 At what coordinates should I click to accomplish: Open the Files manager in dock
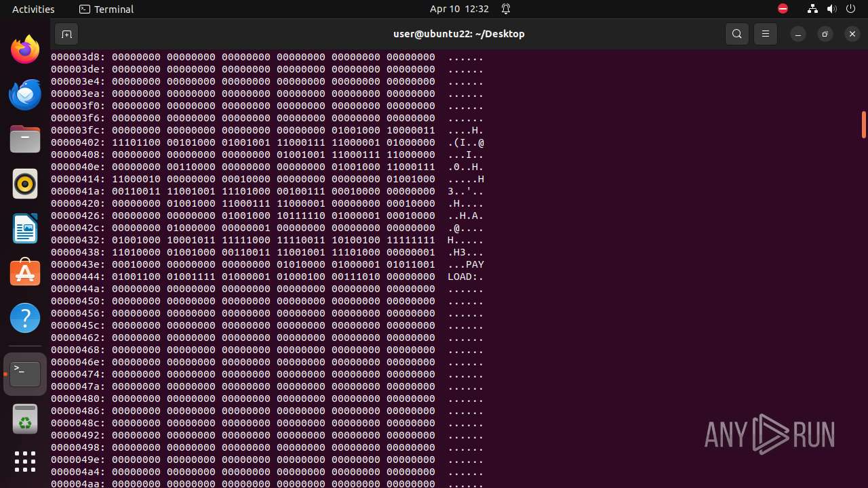tap(25, 139)
